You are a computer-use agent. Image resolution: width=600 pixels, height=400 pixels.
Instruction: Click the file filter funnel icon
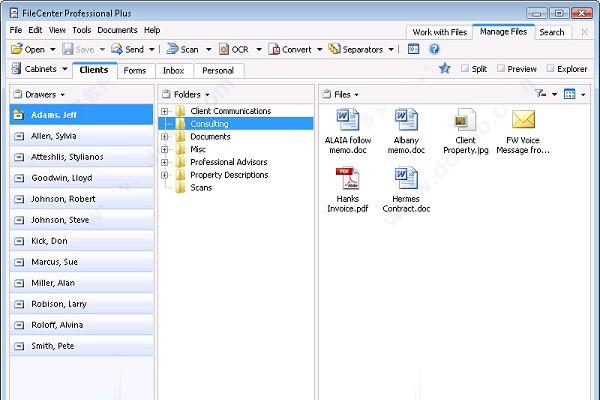(x=540, y=93)
